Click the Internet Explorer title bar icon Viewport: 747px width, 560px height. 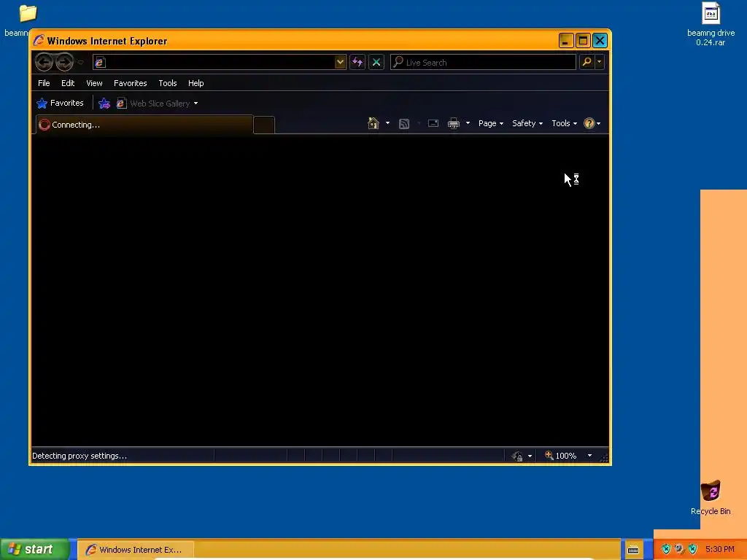pyautogui.click(x=39, y=41)
